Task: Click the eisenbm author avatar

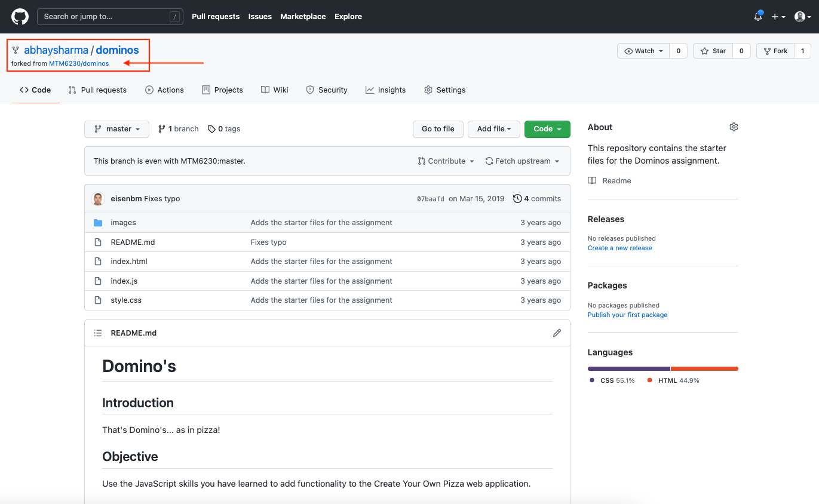Action: (x=98, y=199)
